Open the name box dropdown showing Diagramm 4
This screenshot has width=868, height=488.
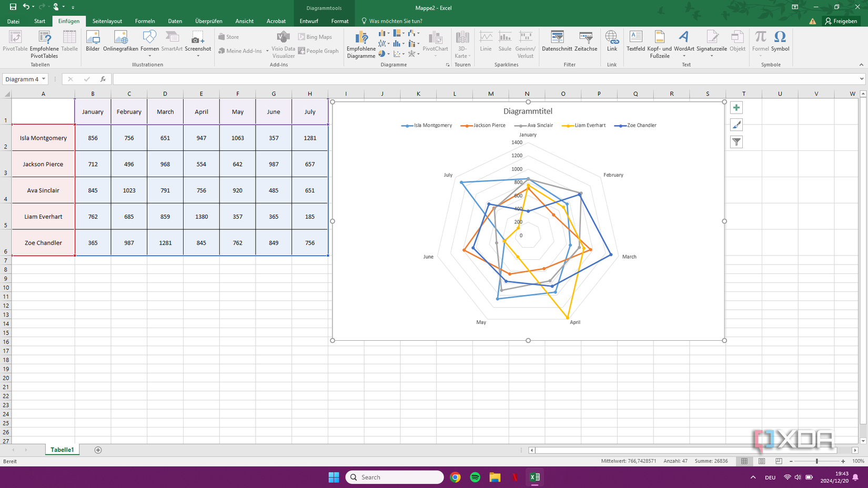click(x=44, y=79)
